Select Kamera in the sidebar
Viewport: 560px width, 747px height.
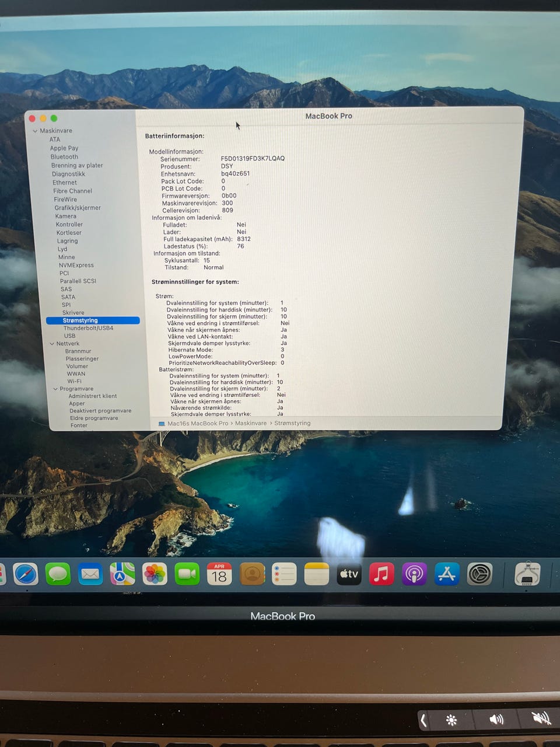click(65, 216)
